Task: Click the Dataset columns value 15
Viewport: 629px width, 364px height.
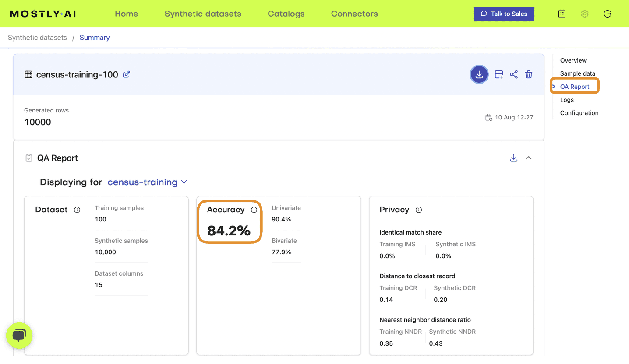Action: tap(99, 285)
